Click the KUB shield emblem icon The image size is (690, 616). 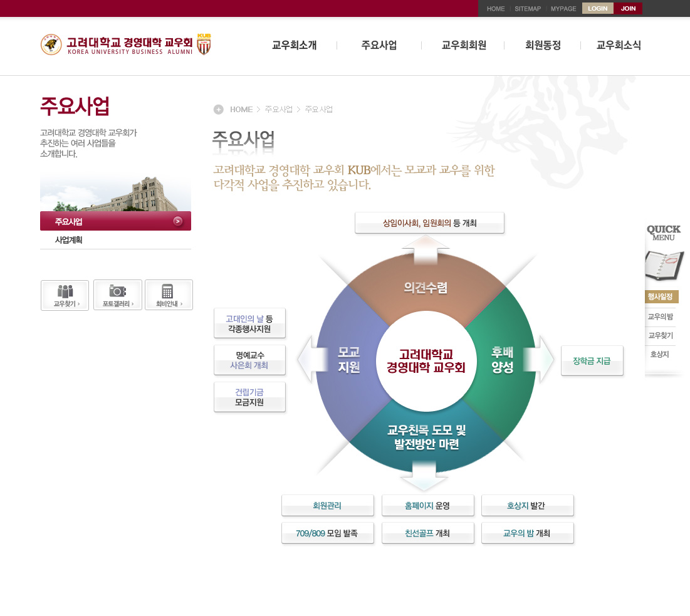[x=204, y=44]
